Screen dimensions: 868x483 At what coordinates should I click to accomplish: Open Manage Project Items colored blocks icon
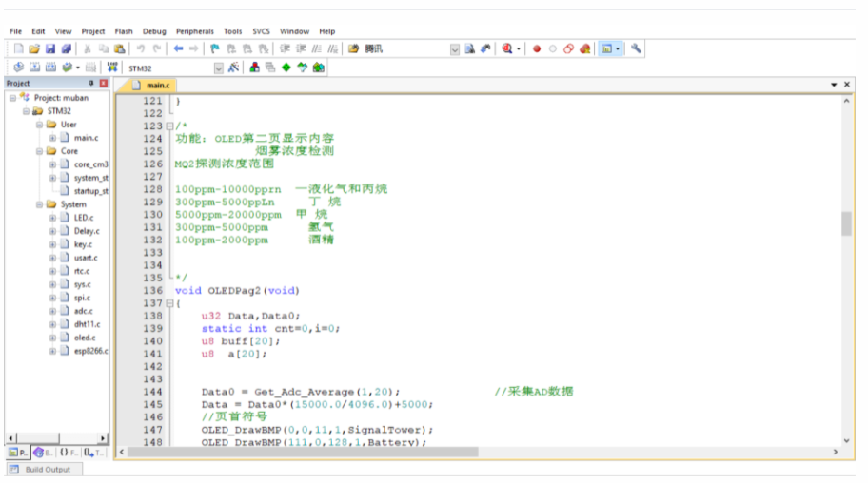(x=255, y=68)
